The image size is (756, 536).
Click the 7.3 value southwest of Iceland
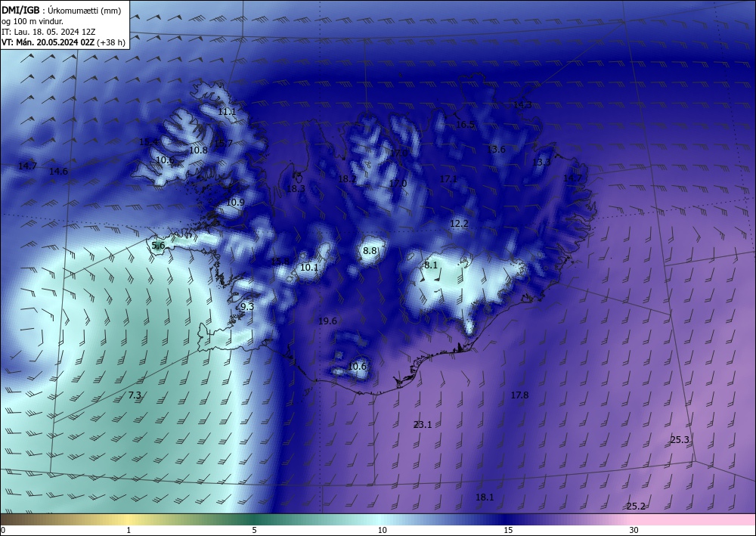point(135,395)
